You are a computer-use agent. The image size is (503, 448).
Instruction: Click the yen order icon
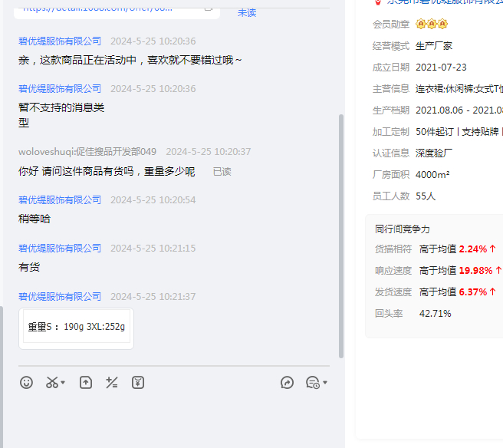coord(138,383)
